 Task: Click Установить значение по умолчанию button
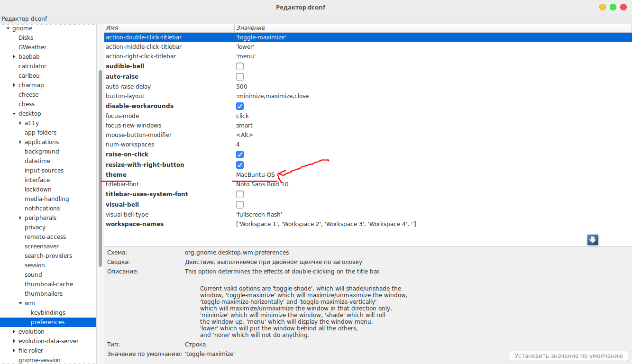(568, 356)
